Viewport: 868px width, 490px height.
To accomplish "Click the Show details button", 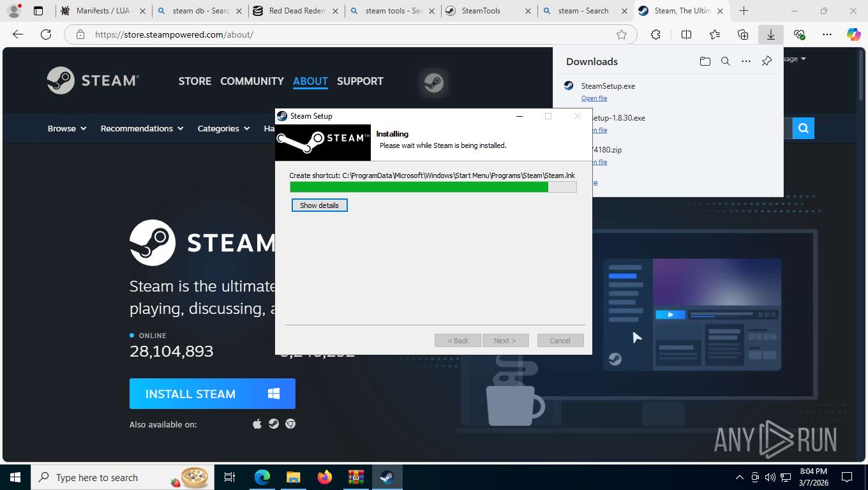I will coord(320,205).
